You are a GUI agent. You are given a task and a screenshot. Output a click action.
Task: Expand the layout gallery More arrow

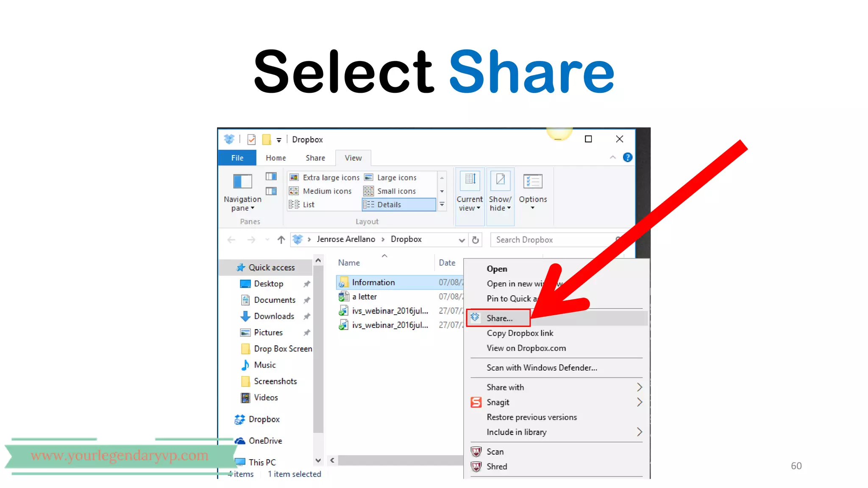(442, 204)
